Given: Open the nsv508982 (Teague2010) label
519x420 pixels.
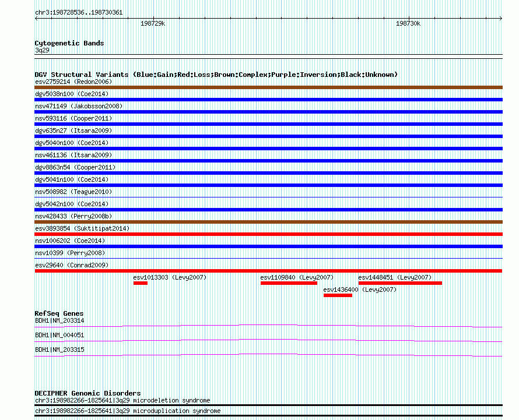Looking at the screenshot, I should pos(73,192).
